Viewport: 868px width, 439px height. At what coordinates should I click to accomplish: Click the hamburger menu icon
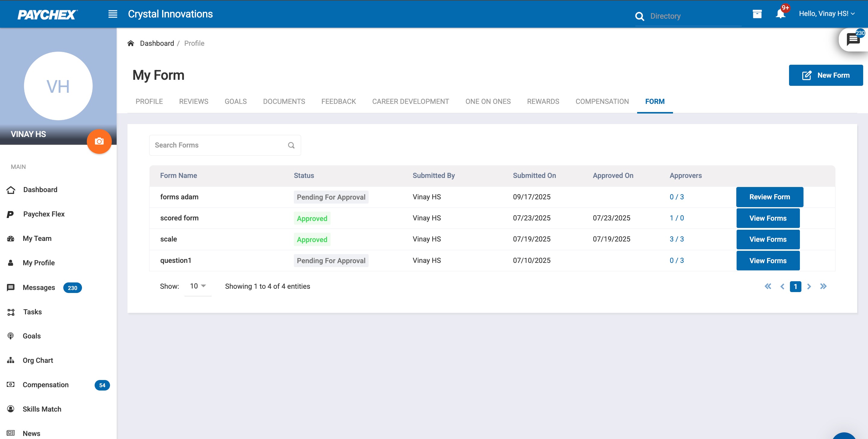tap(112, 14)
